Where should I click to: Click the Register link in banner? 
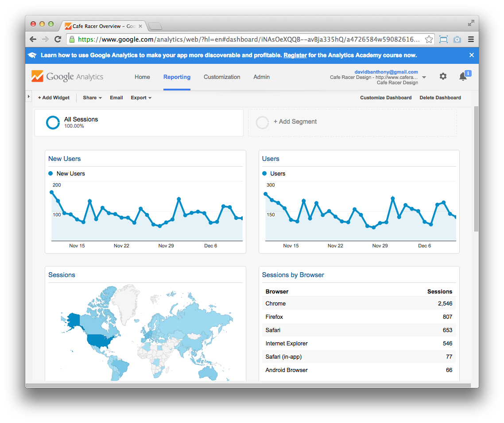pos(295,55)
